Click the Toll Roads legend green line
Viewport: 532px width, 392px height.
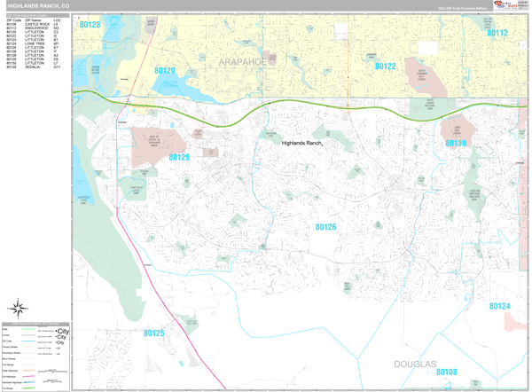pos(28,388)
